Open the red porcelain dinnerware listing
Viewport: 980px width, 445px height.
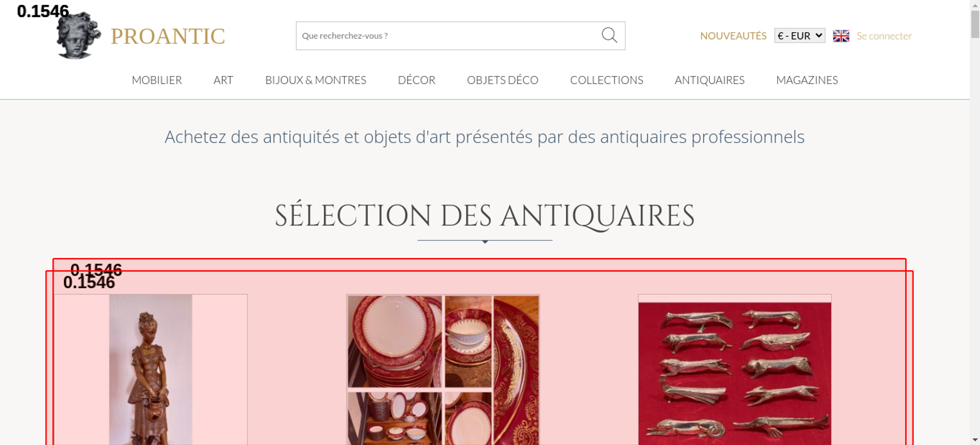pos(443,370)
